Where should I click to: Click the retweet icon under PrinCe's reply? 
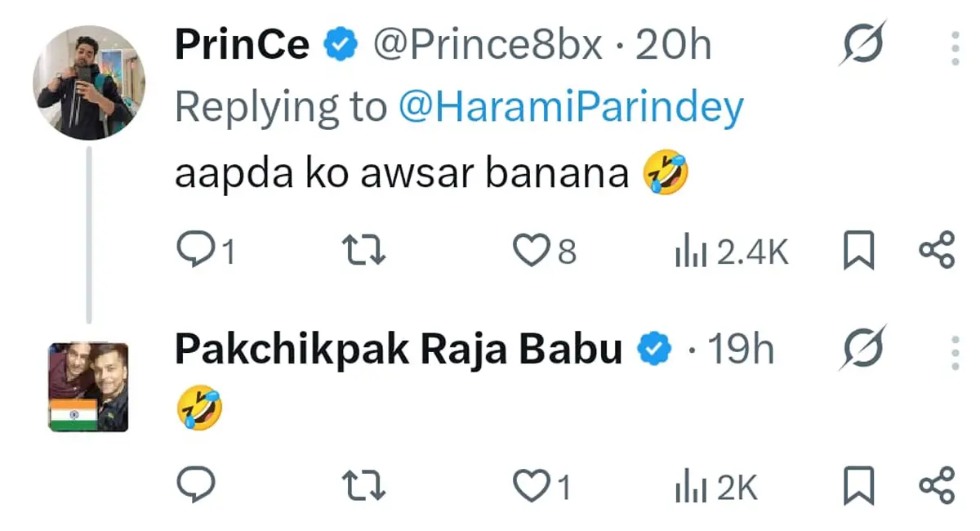(362, 249)
